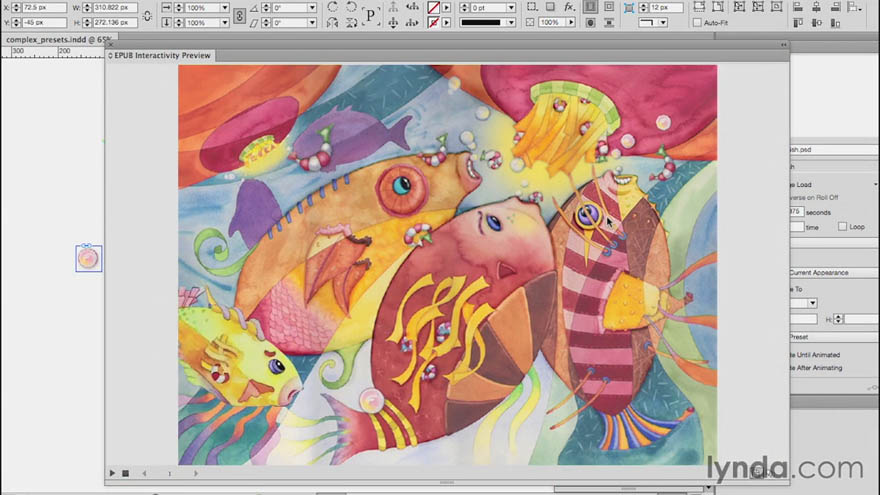880x495 pixels.
Task: Click Align Top Edges icon
Action: pyautogui.click(x=798, y=23)
